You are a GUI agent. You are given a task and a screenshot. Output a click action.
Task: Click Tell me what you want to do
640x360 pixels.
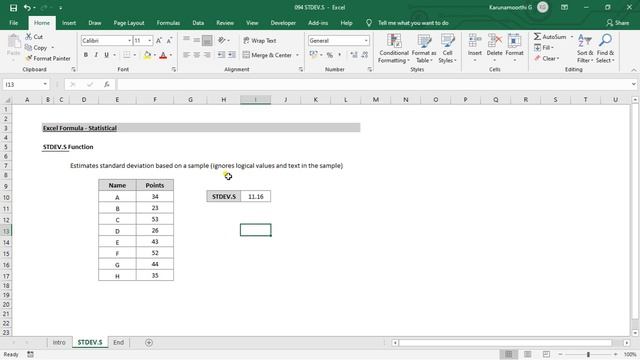(413, 23)
